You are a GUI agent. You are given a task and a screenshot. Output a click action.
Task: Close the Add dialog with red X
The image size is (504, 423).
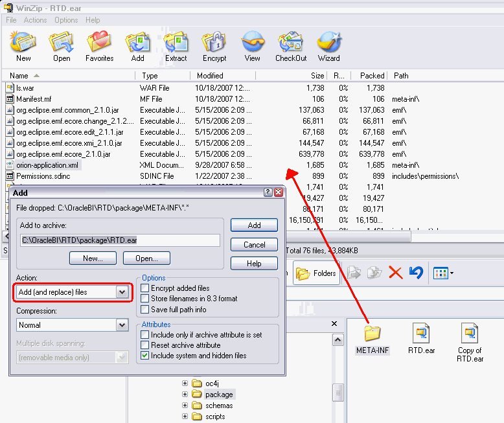(x=279, y=192)
